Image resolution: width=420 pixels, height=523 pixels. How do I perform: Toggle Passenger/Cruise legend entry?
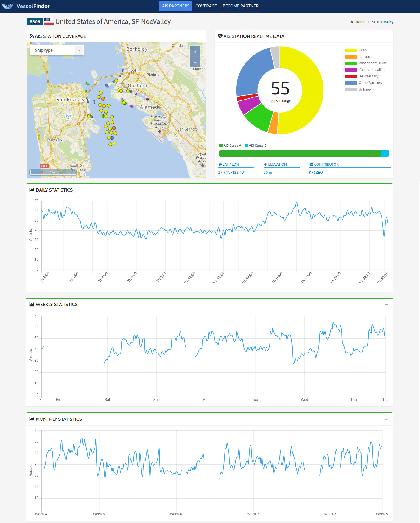pyautogui.click(x=366, y=63)
